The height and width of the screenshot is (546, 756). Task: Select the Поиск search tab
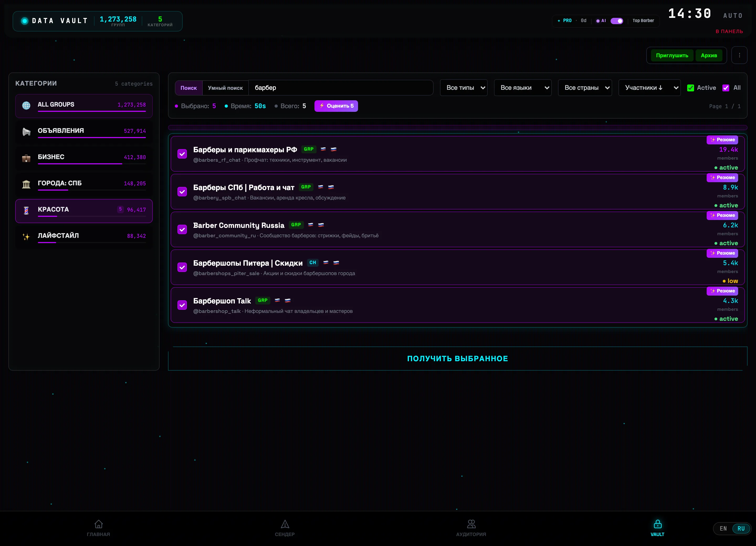point(189,88)
